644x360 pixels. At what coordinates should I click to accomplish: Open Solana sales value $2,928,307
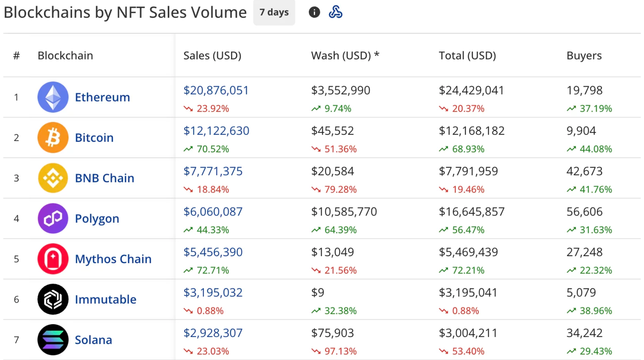tap(213, 333)
